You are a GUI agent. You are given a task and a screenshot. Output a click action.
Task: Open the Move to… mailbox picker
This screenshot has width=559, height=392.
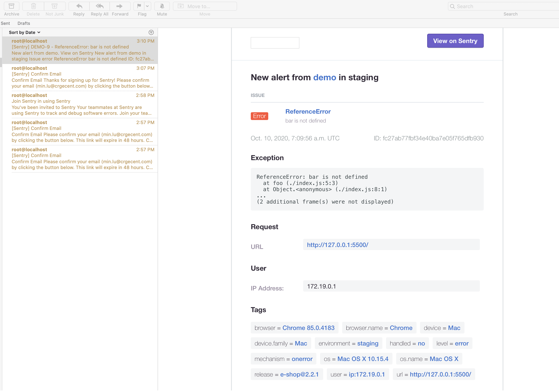coord(205,6)
